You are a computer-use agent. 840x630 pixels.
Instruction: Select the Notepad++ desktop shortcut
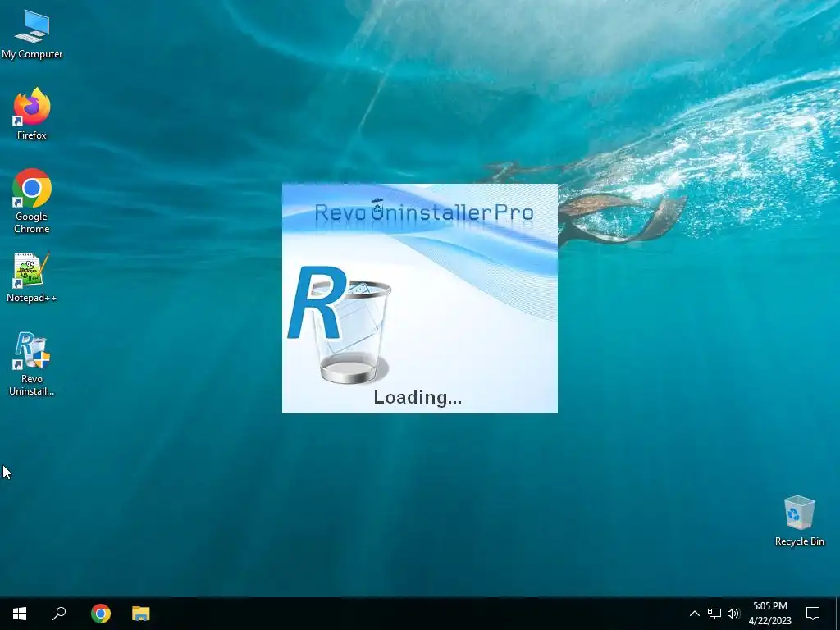coord(32,277)
